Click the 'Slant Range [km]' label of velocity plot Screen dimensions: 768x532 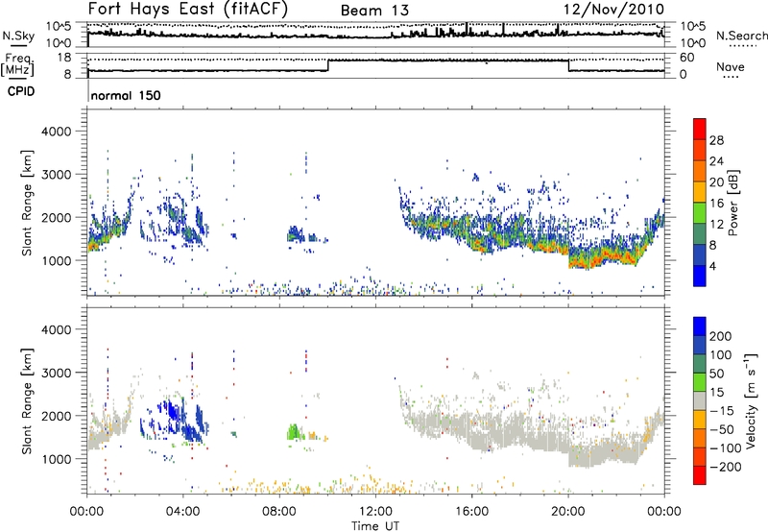pos(27,400)
